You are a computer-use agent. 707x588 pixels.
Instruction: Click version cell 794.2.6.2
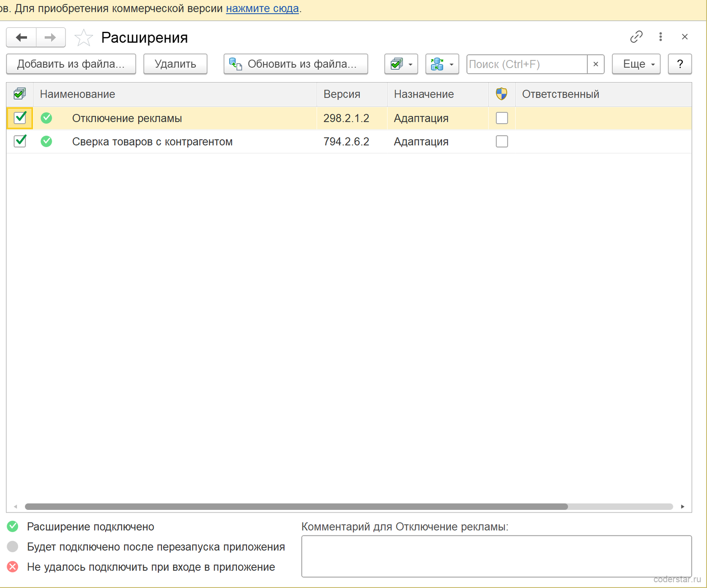click(346, 142)
